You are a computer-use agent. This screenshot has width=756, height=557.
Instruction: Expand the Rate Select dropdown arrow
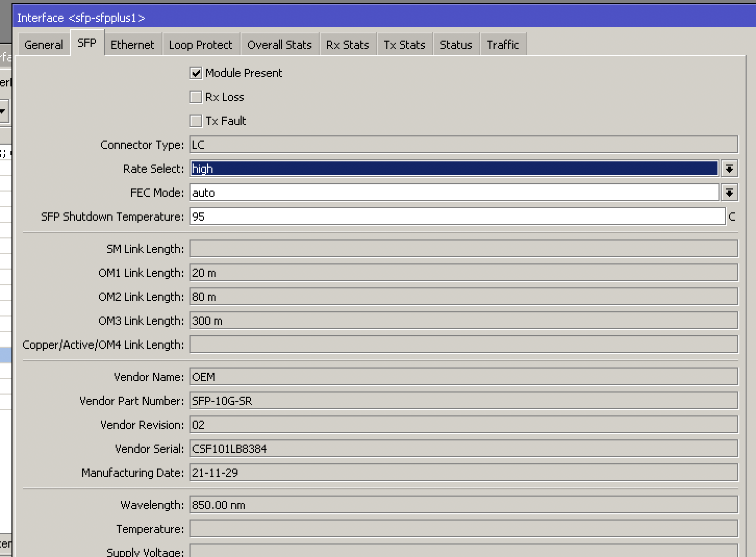click(729, 169)
